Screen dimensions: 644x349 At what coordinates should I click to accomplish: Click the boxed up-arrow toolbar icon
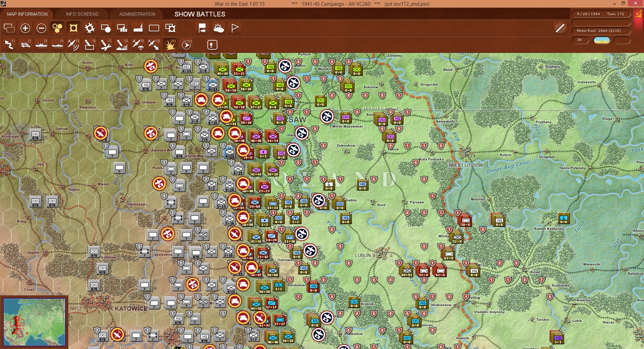[212, 45]
